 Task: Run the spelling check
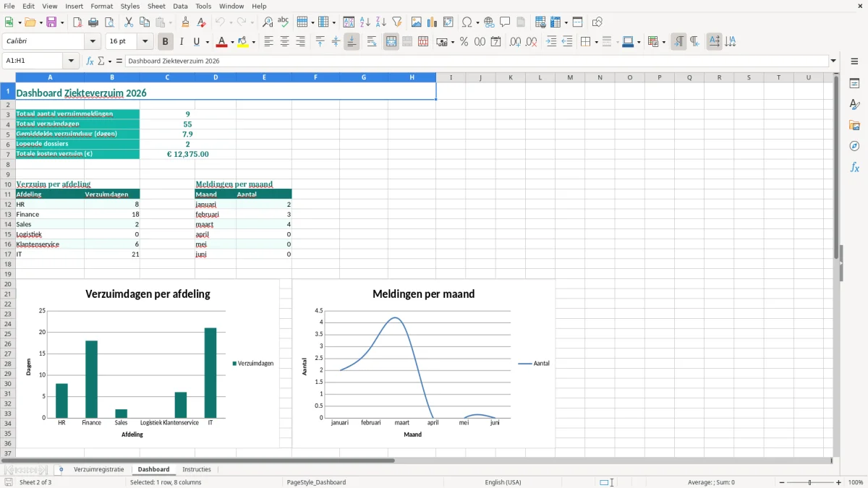284,22
